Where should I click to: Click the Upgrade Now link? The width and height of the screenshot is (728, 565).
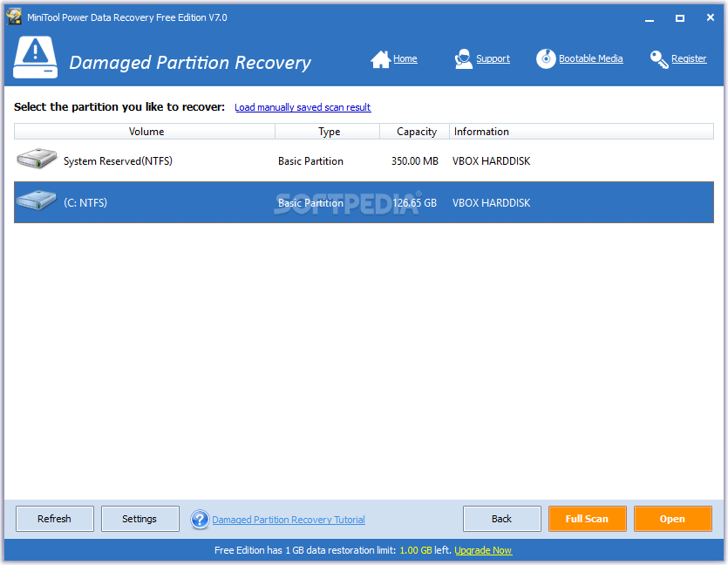pos(483,550)
